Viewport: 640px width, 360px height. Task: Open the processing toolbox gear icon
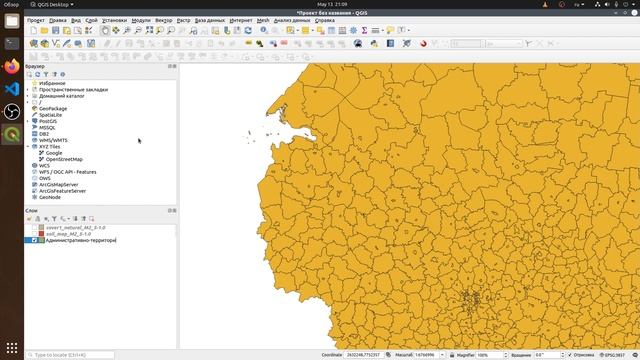point(353,31)
